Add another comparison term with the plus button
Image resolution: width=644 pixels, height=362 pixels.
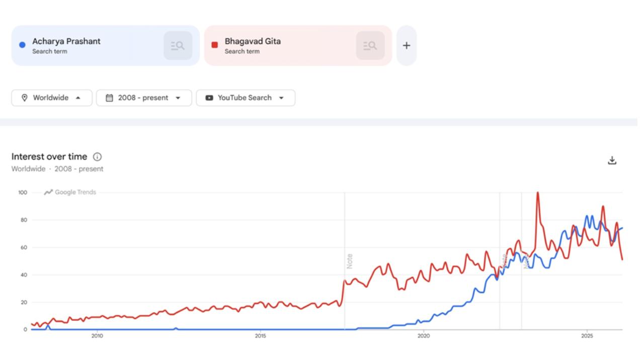pyautogui.click(x=407, y=45)
